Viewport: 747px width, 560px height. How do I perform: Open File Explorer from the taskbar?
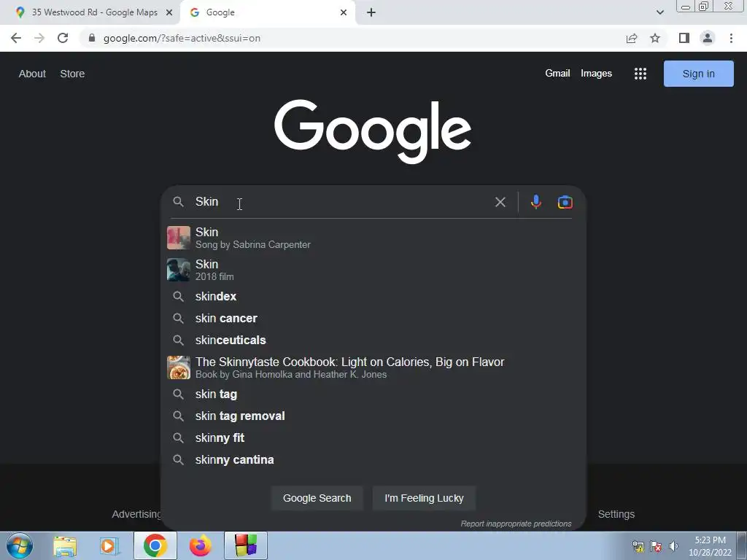pyautogui.click(x=65, y=545)
